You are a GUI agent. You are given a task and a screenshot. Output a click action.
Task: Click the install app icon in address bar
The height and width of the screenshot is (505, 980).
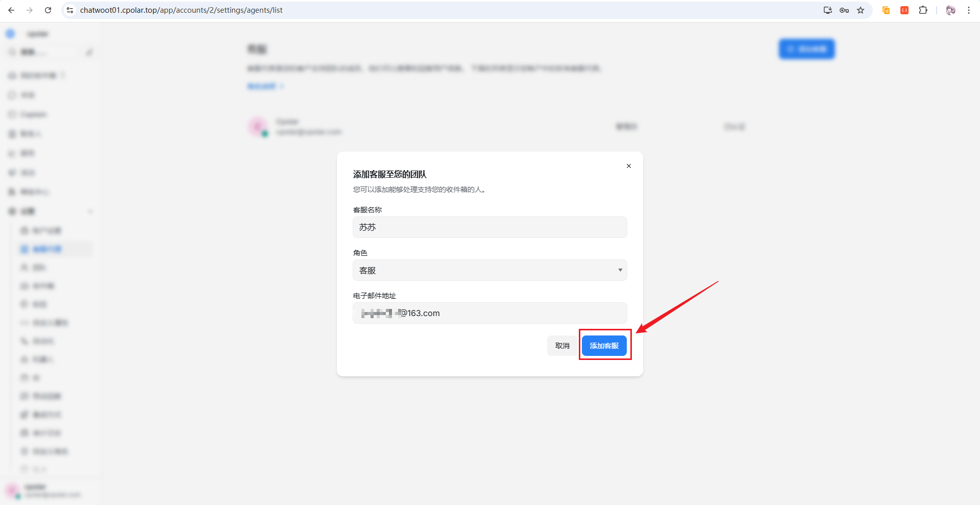coord(827,10)
